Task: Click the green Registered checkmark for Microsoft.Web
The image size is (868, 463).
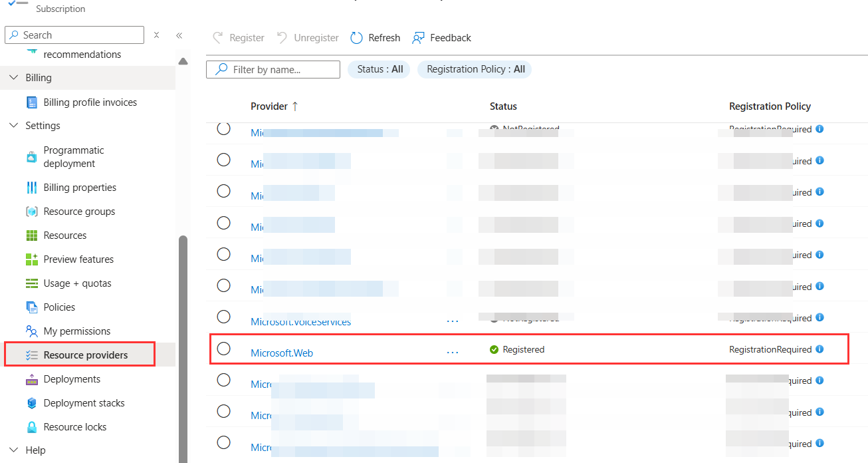Action: click(494, 349)
